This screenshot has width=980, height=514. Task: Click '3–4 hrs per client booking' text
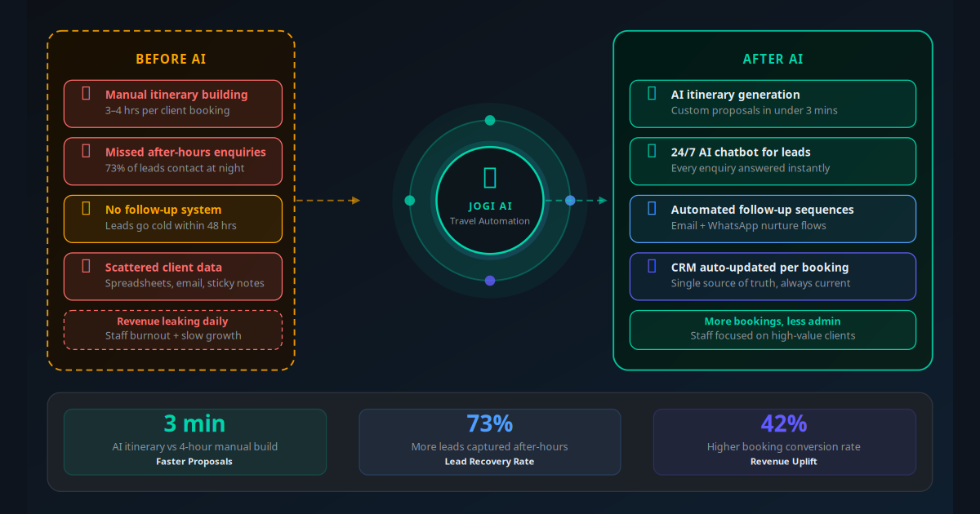point(167,110)
